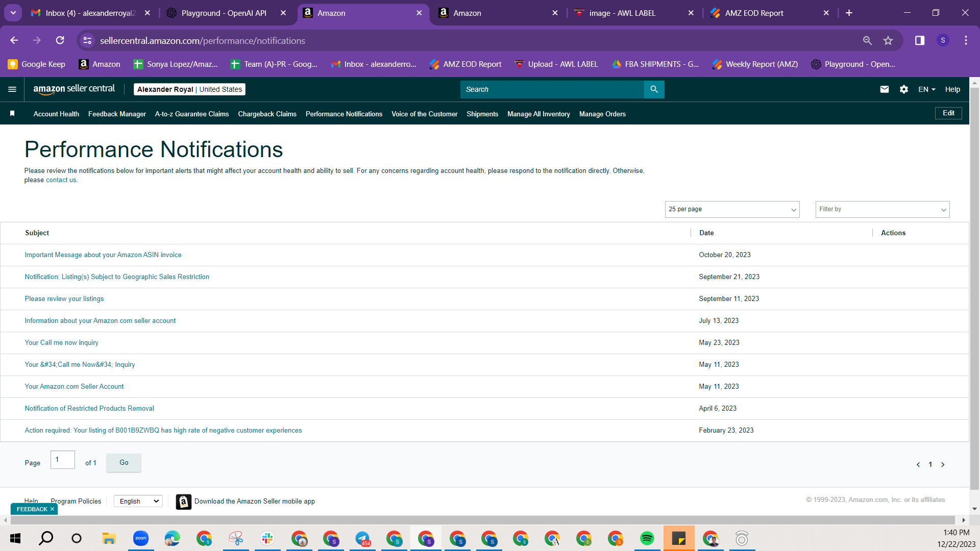Open Chrome three-dot menu
980x551 pixels.
pos(966,40)
